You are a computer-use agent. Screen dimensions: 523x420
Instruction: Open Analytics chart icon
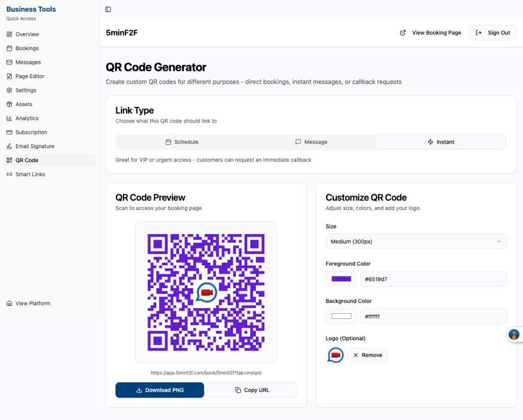pos(9,118)
